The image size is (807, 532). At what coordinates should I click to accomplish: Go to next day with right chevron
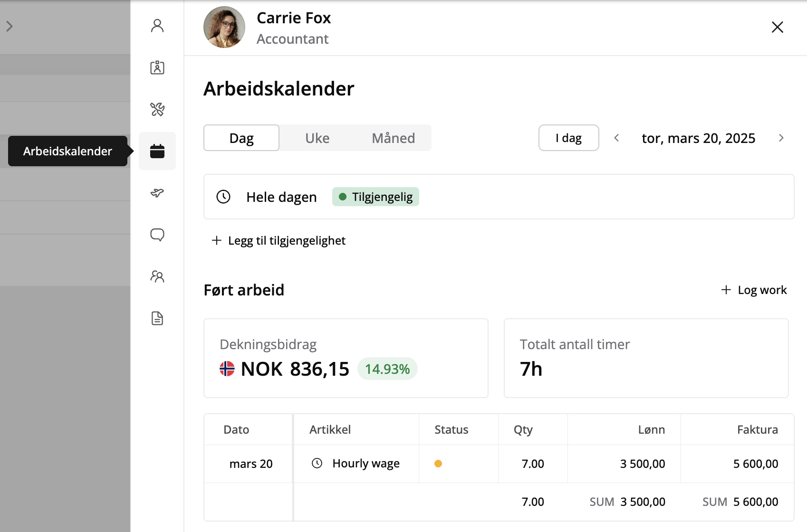click(781, 138)
